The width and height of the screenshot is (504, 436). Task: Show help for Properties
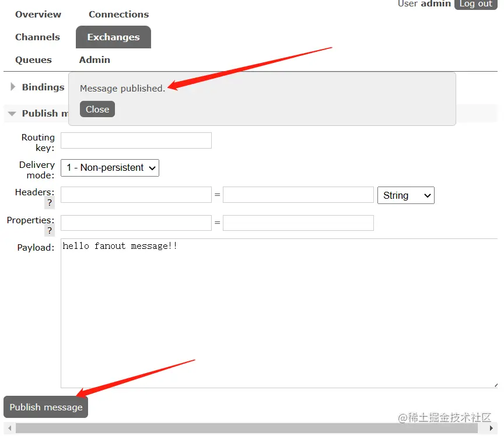50,231
